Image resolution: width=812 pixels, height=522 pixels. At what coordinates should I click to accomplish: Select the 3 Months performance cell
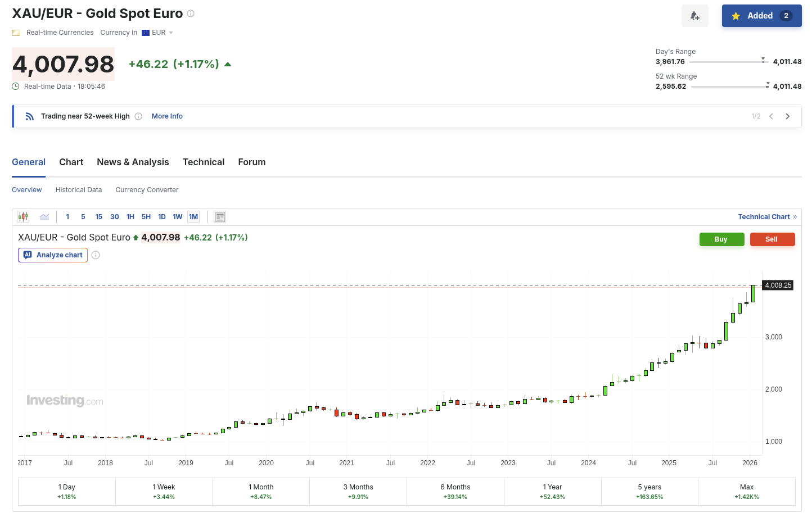point(358,492)
